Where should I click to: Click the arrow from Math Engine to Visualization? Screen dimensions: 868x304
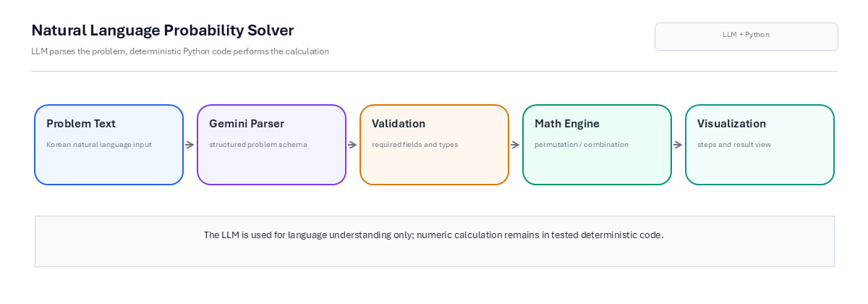pos(678,145)
